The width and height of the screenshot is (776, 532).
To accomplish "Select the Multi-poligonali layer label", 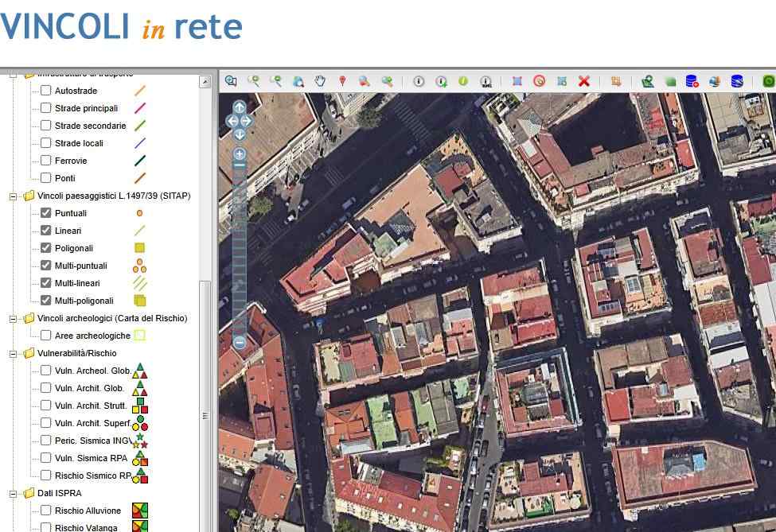I will 84,301.
